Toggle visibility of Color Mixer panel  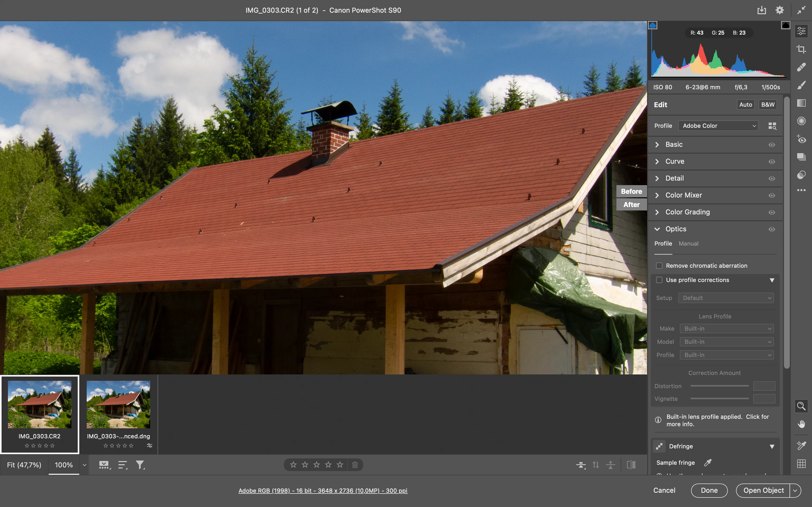(772, 195)
